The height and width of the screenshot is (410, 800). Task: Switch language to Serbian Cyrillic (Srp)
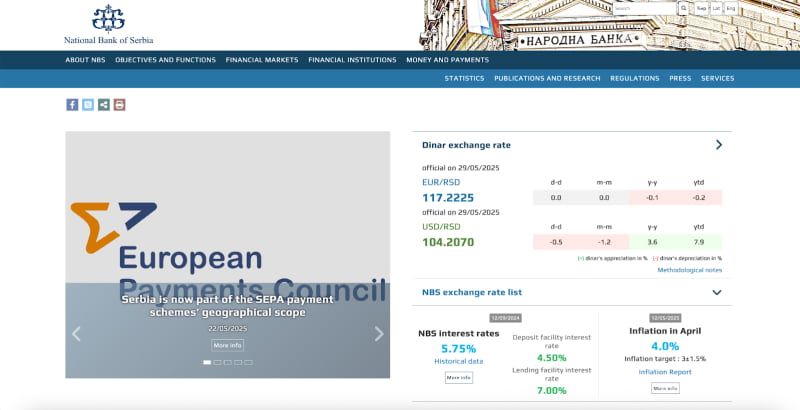[702, 8]
